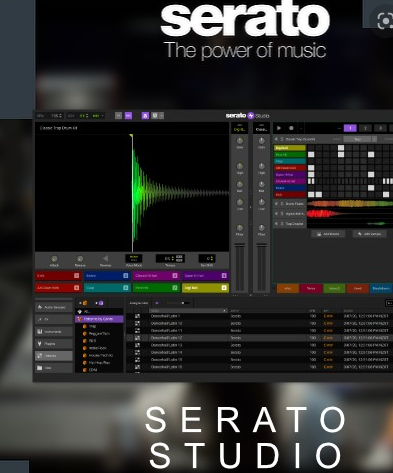Click High EQ knob on first mixer channel
Viewport: 393px width, 473px height.
tap(240, 166)
